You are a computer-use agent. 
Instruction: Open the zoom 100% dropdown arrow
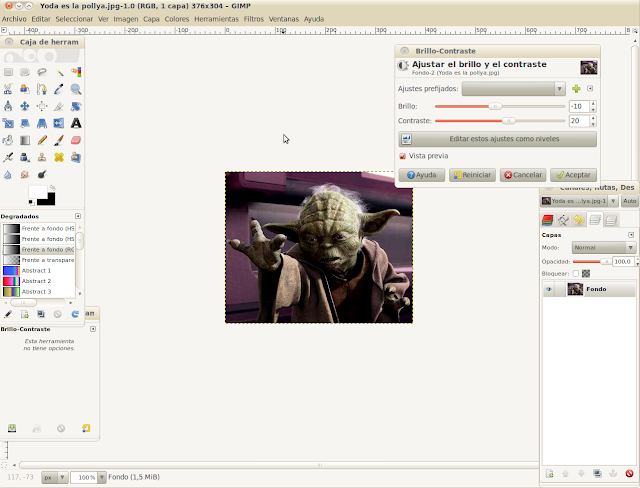point(102,477)
